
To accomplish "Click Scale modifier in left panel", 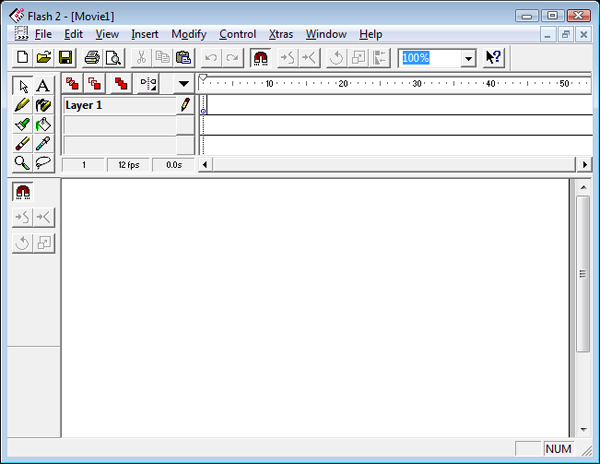I will (44, 243).
